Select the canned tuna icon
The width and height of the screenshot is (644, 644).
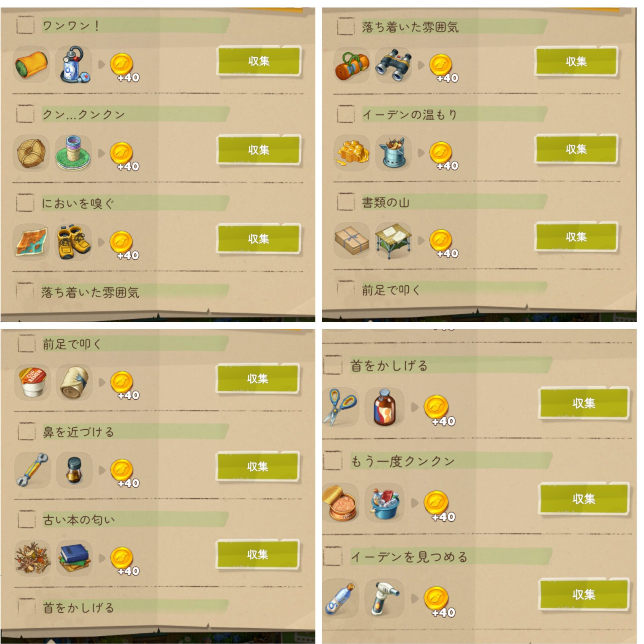[x=340, y=503]
